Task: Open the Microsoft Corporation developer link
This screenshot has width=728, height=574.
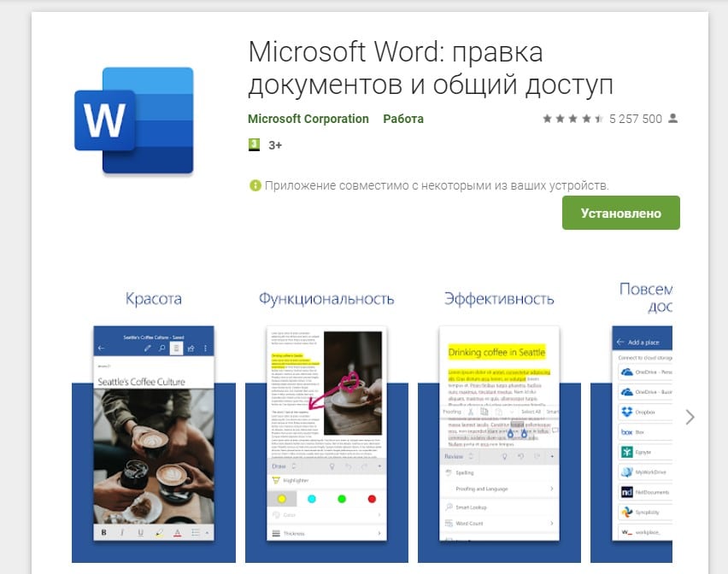Action: pyautogui.click(x=308, y=119)
